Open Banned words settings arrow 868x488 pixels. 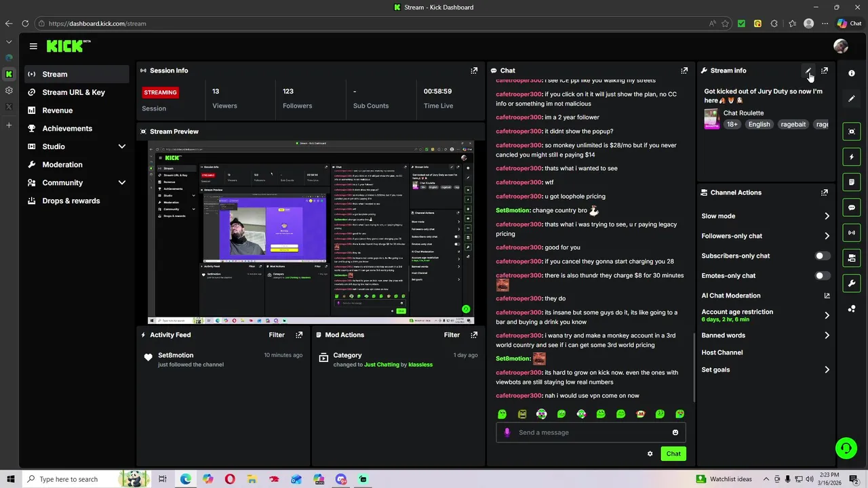click(x=827, y=335)
